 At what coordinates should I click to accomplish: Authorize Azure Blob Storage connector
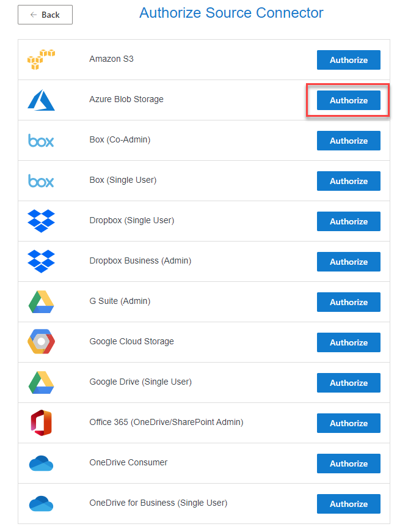pyautogui.click(x=349, y=100)
